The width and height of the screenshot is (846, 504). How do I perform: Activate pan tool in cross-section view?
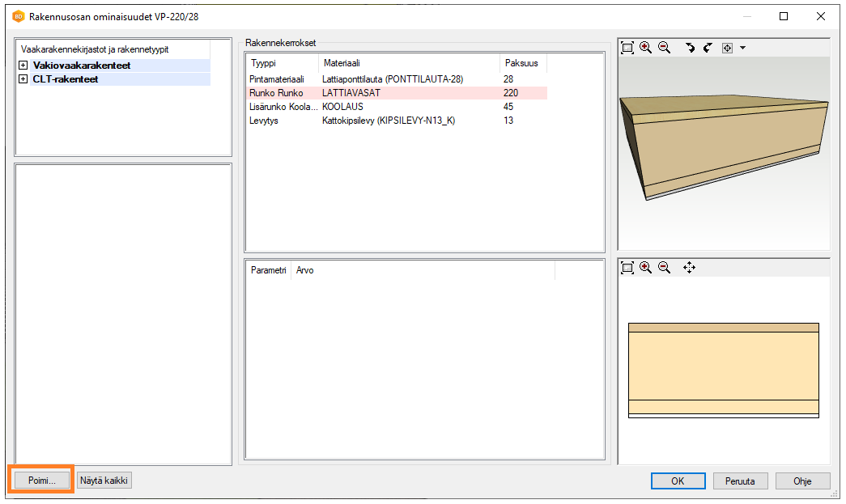click(x=689, y=267)
